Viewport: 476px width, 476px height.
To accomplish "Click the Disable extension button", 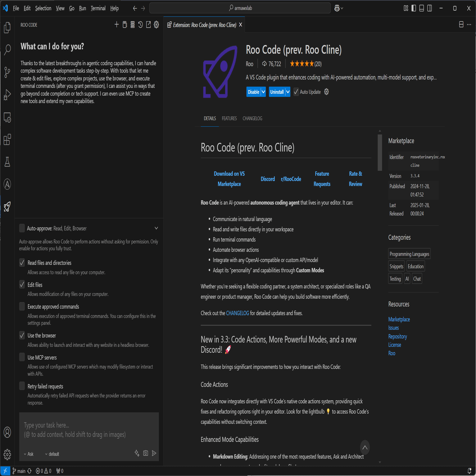I will pyautogui.click(x=253, y=92).
